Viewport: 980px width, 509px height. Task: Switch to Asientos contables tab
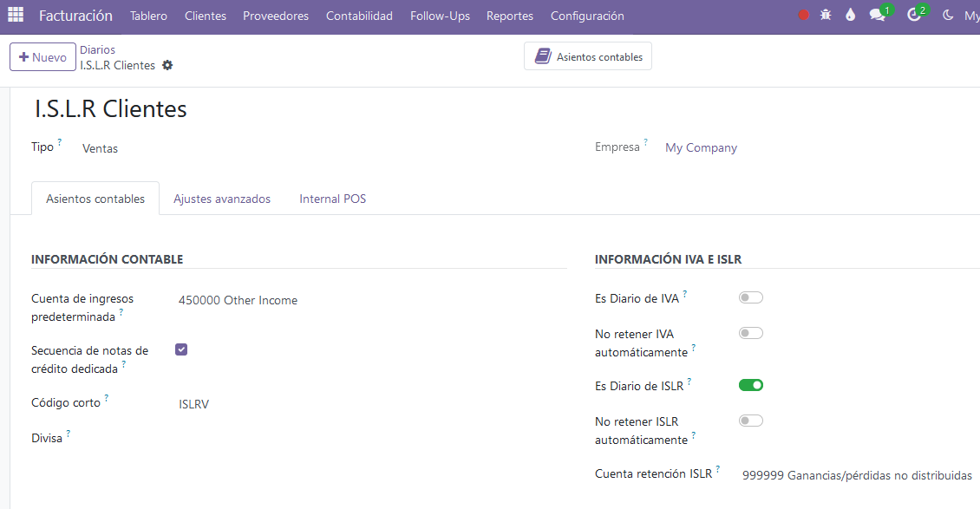pyautogui.click(x=95, y=199)
